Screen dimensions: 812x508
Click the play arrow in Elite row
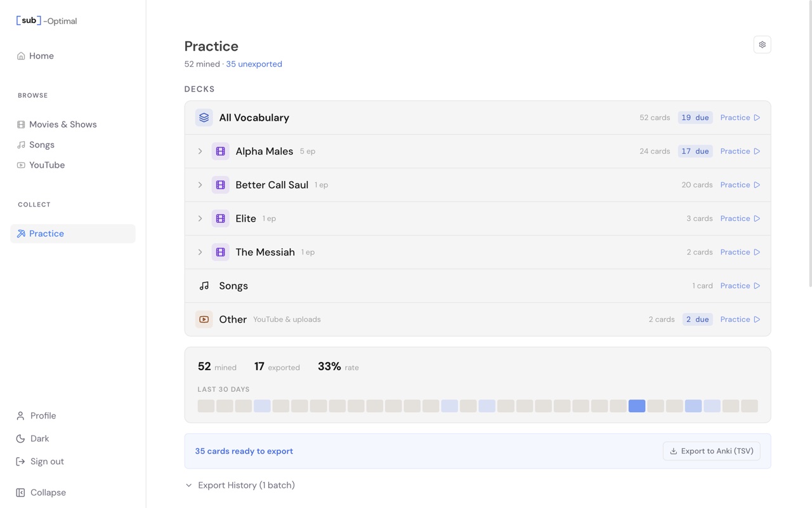[757, 218]
